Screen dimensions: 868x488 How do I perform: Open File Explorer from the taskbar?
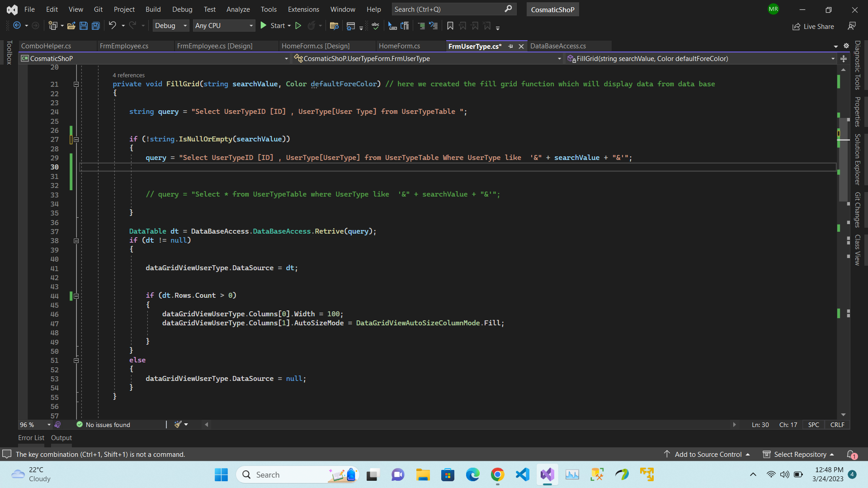423,474
